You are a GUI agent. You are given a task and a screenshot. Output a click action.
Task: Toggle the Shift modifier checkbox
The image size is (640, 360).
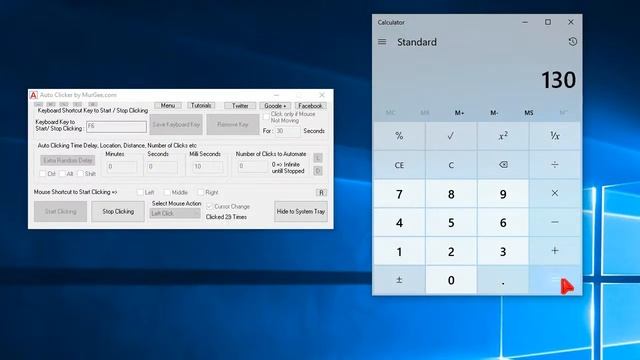[x=80, y=173]
